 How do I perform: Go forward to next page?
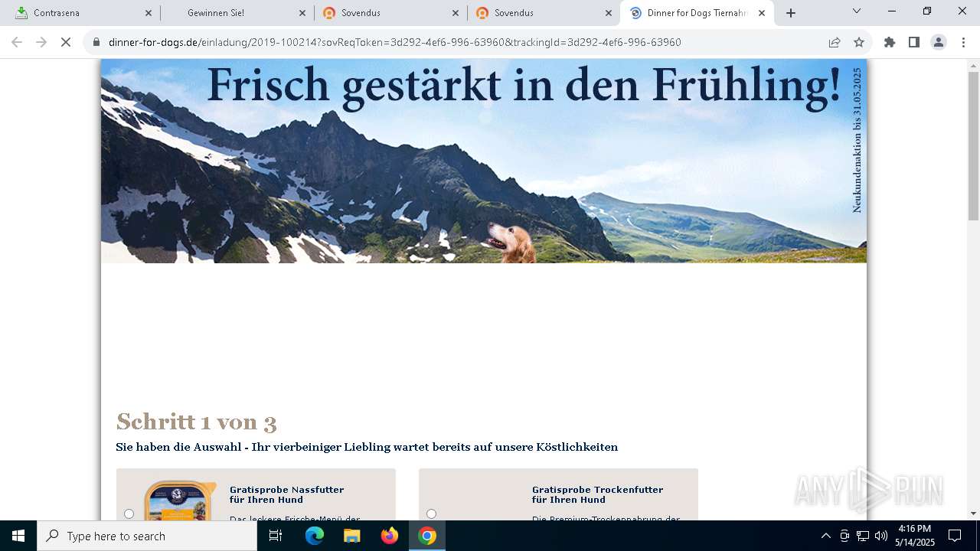41,42
